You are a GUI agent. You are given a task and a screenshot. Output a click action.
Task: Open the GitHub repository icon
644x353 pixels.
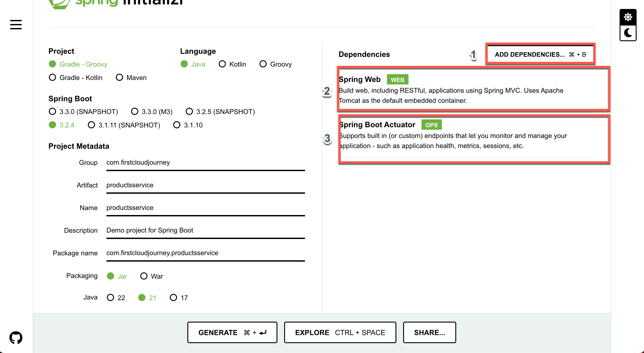pyautogui.click(x=16, y=338)
